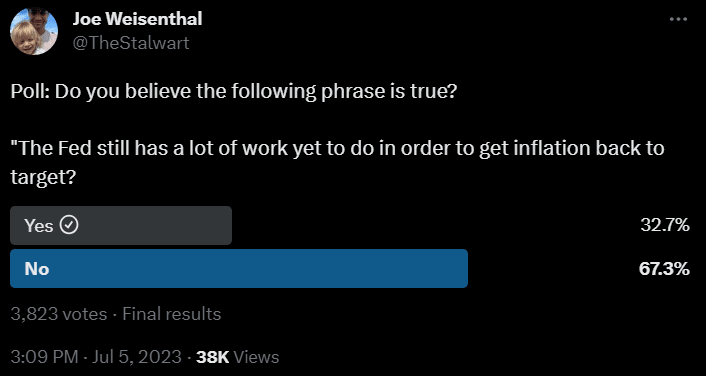Click the 67.3% result percentage
Image resolution: width=706 pixels, height=376 pixels.
click(x=664, y=269)
